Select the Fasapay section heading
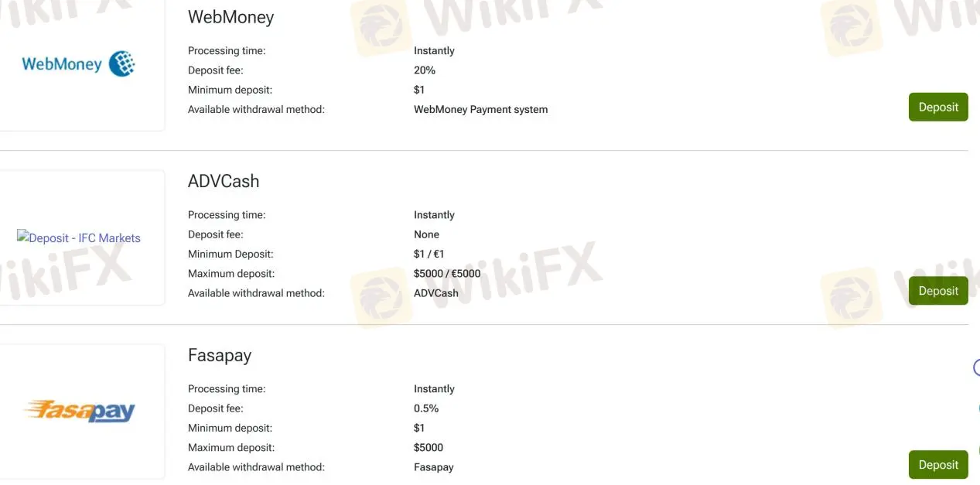Image resolution: width=980 pixels, height=485 pixels. click(x=220, y=355)
